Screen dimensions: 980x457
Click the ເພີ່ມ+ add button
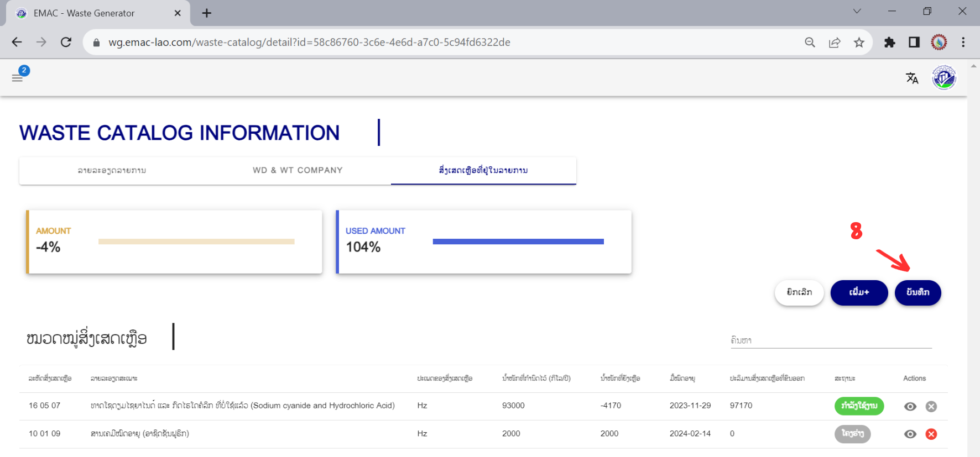click(x=859, y=292)
